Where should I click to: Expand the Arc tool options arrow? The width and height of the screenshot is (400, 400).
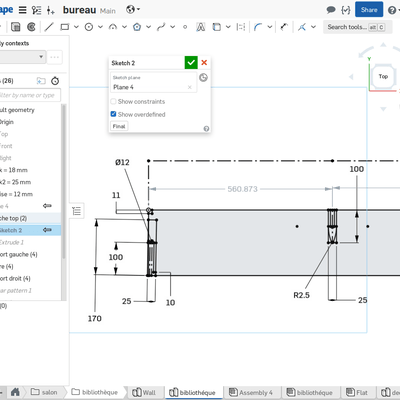[x=124, y=27]
